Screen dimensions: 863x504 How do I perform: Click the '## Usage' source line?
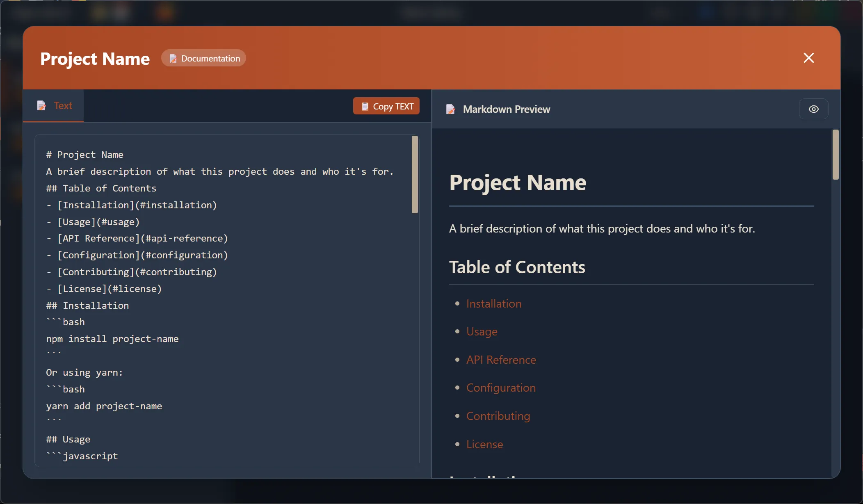coord(68,439)
